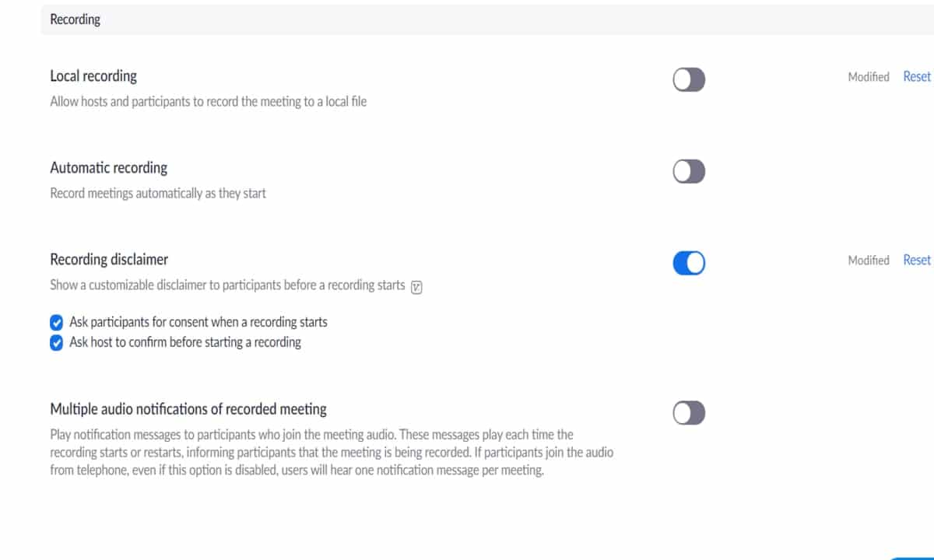Turn on the Automatic recording switch

(689, 171)
